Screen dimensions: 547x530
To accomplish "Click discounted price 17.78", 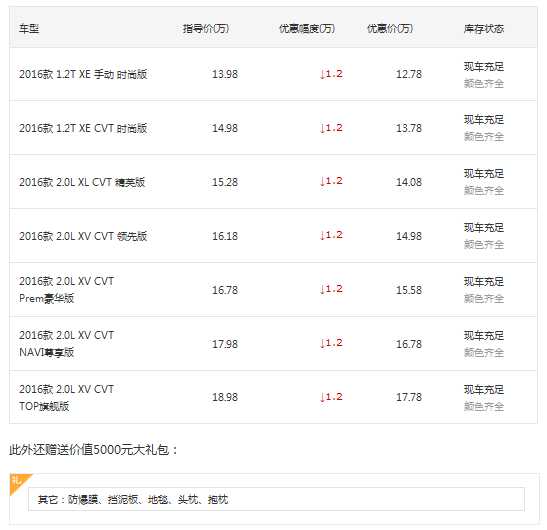I will pos(409,397).
